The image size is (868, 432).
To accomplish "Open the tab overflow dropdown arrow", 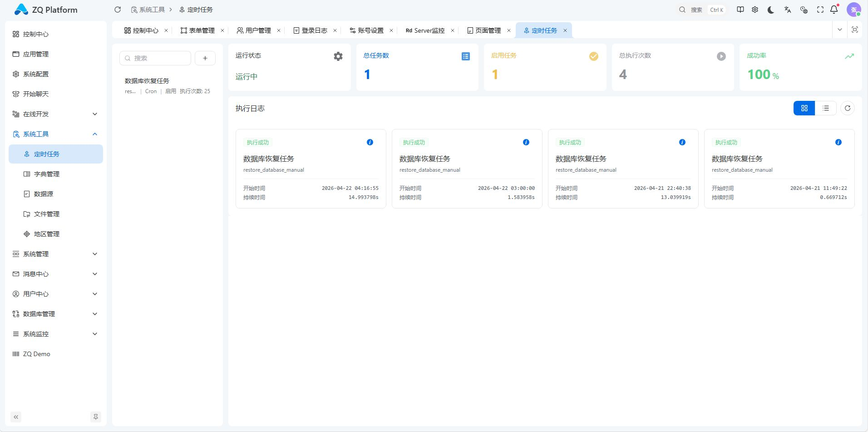I will (x=840, y=30).
